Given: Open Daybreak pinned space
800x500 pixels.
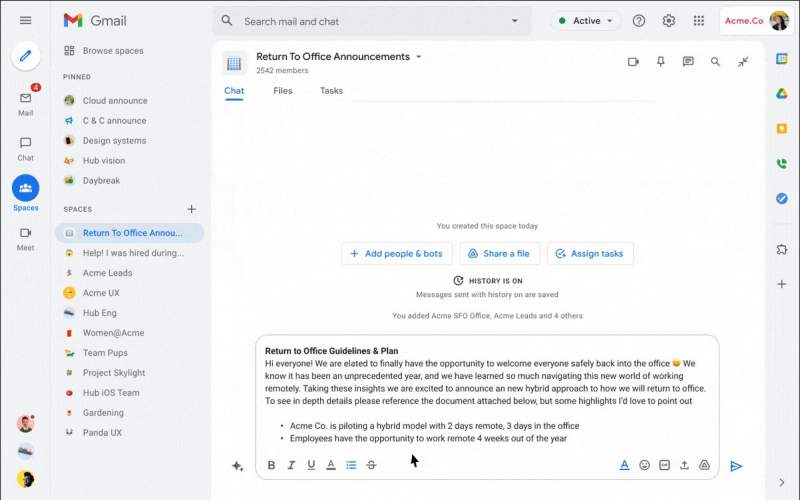Looking at the screenshot, I should pos(101,180).
